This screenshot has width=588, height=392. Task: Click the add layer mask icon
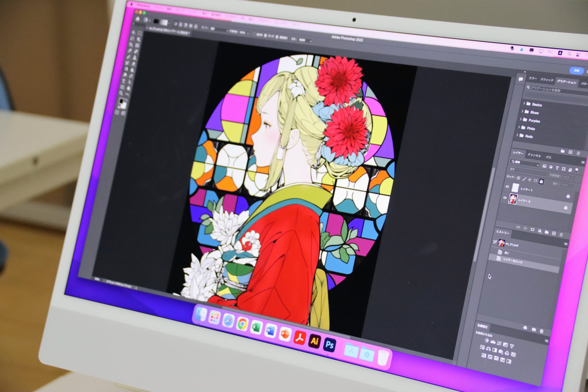[x=533, y=229]
